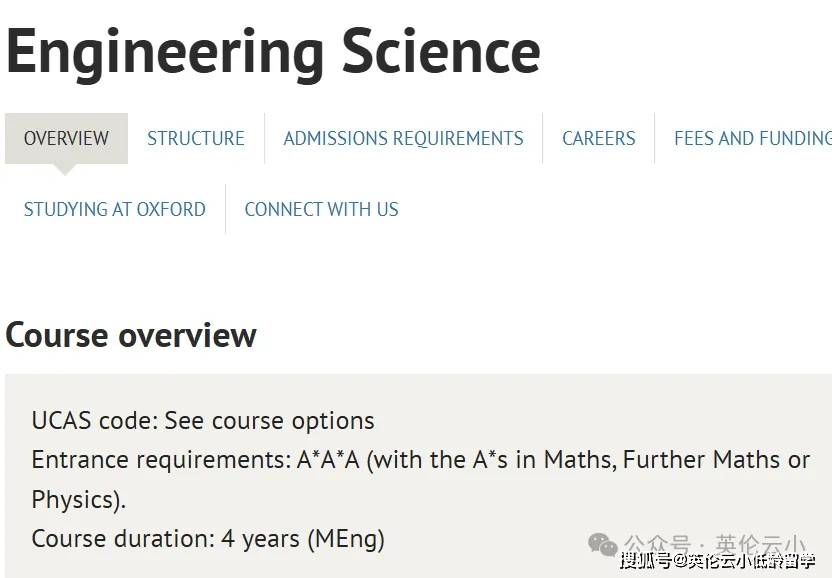Click the Studying at Oxford tab
The height and width of the screenshot is (578, 832).
pos(114,210)
